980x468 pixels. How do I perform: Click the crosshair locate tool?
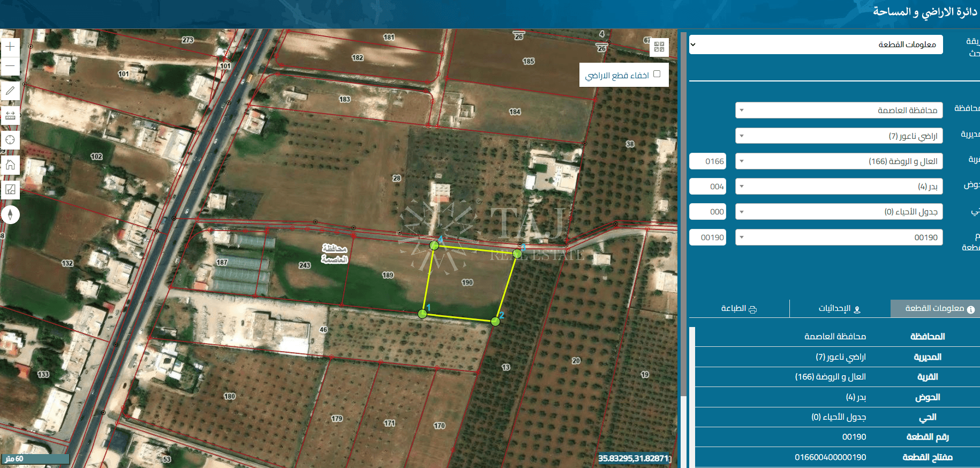[10, 140]
